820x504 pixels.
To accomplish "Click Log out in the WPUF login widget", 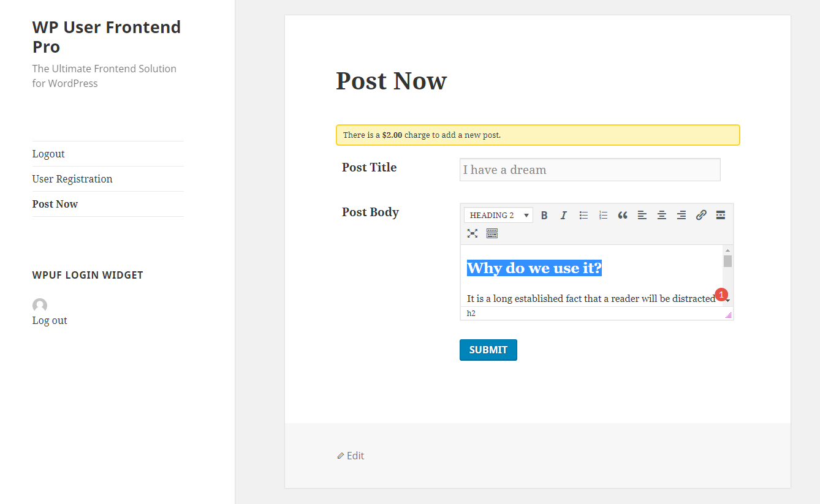I will pyautogui.click(x=49, y=320).
